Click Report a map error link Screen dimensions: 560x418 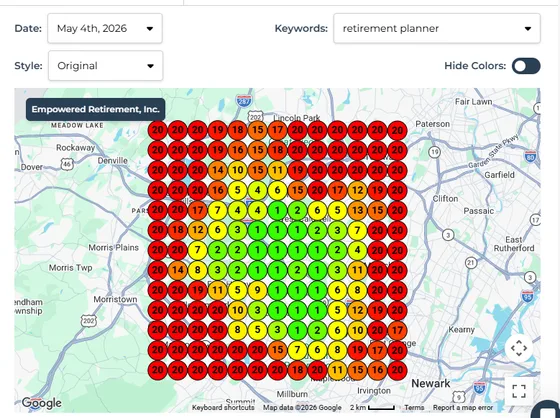(x=463, y=408)
